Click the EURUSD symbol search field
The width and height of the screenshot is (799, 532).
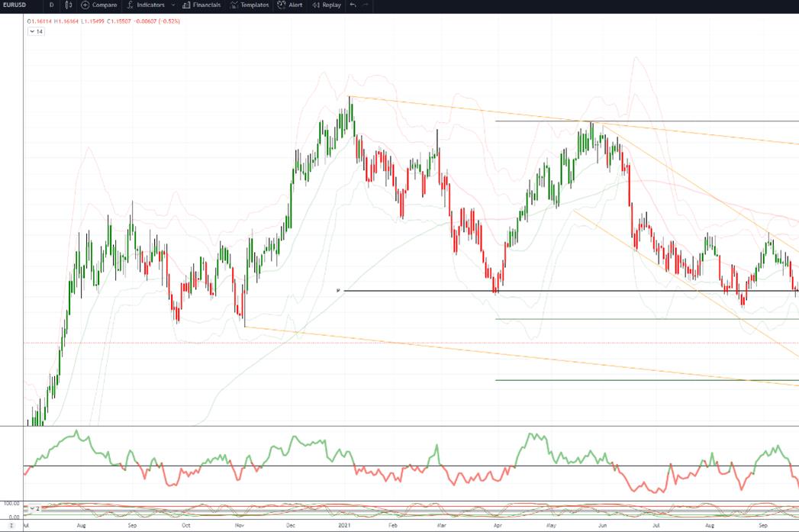14,5
